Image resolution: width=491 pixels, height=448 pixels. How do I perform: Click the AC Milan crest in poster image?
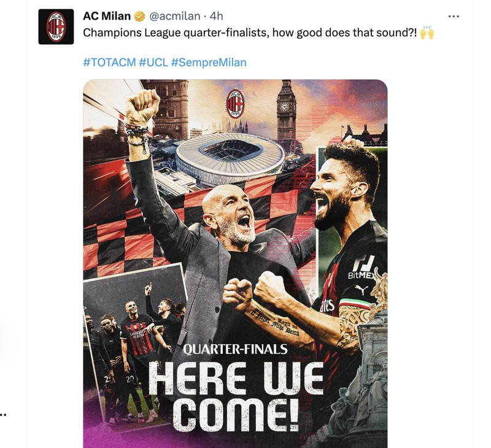235,104
